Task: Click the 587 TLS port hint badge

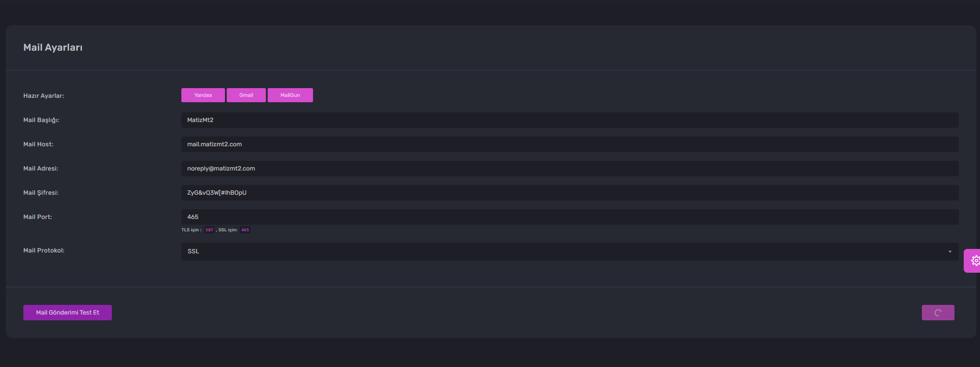Action: pyautogui.click(x=209, y=230)
